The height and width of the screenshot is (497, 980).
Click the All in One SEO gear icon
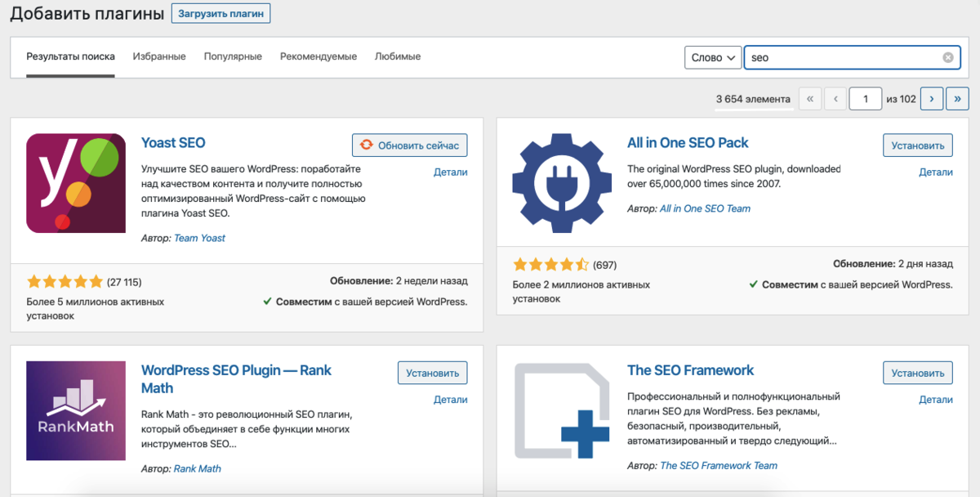pos(561,183)
